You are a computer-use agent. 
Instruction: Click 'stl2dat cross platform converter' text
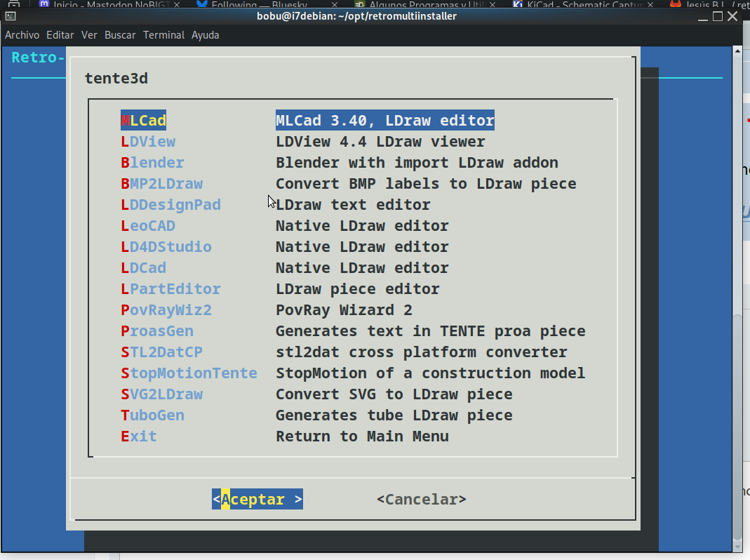(x=422, y=352)
